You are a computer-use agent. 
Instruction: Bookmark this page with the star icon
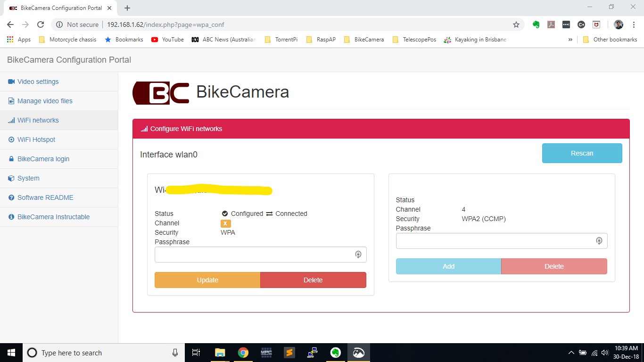point(516,25)
